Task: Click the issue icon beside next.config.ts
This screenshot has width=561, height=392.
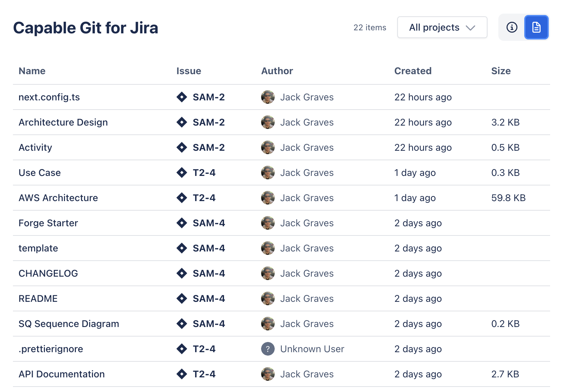Action: coord(182,97)
